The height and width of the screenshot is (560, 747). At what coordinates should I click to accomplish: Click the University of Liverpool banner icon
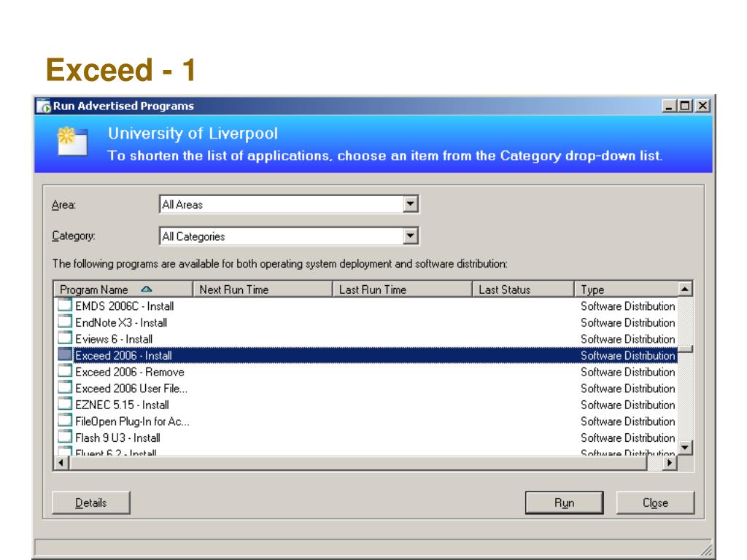pyautogui.click(x=72, y=141)
